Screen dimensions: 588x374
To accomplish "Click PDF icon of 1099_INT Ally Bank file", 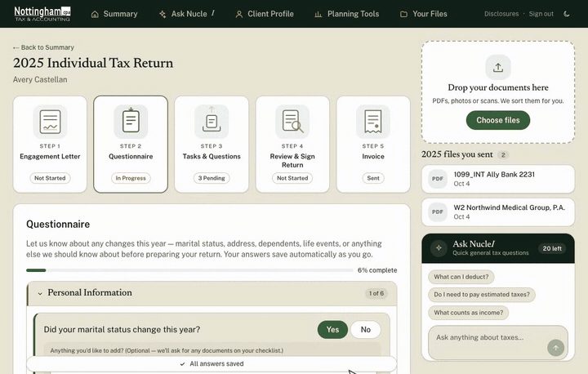I will click(438, 179).
